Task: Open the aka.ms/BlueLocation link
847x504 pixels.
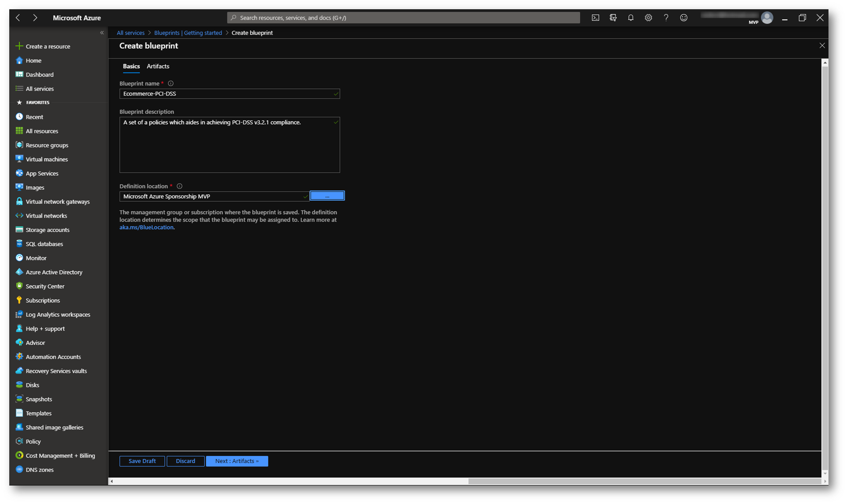Action: [x=146, y=227]
